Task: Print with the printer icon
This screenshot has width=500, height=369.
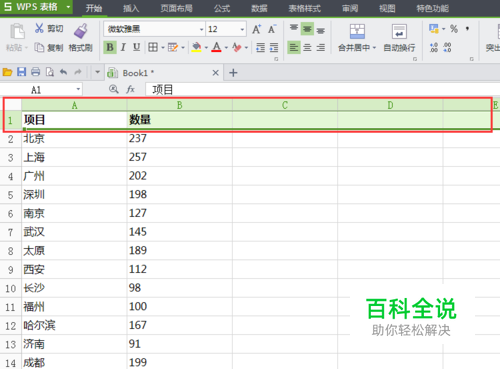Action: pos(36,72)
